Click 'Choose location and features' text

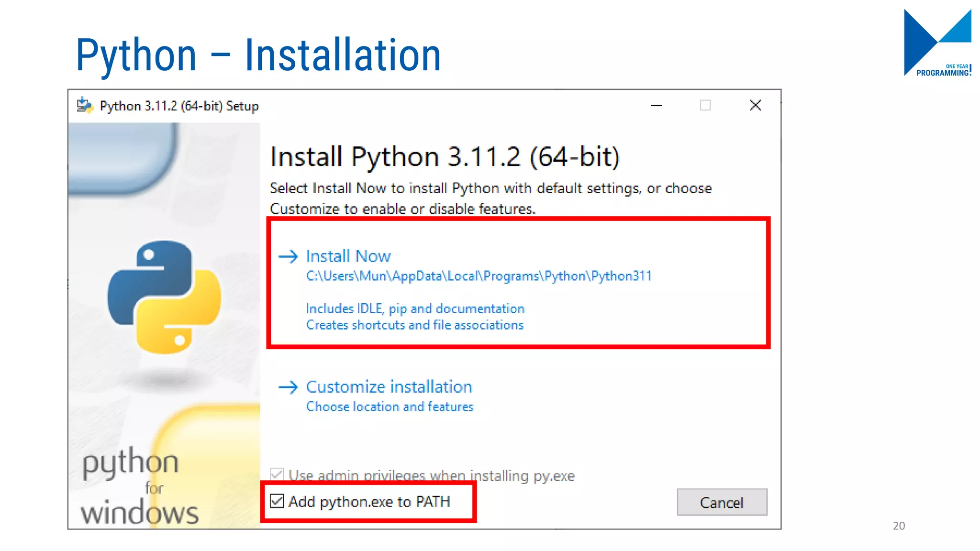pos(390,407)
